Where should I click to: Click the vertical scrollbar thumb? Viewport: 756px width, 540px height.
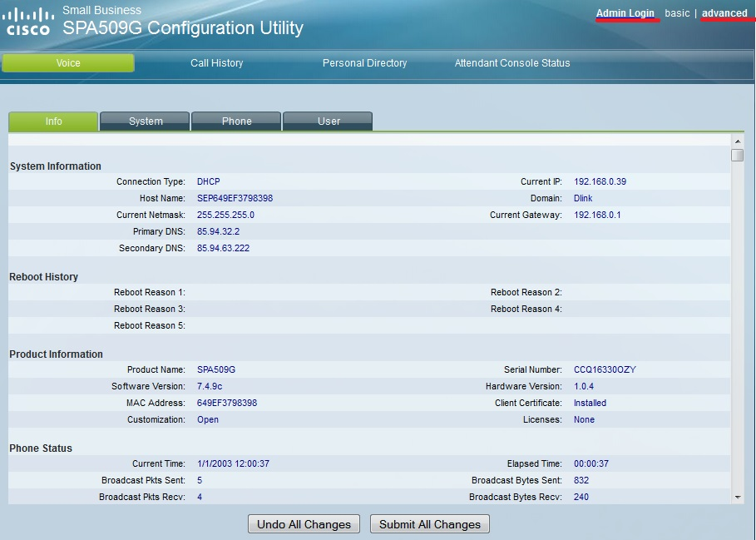tap(737, 155)
